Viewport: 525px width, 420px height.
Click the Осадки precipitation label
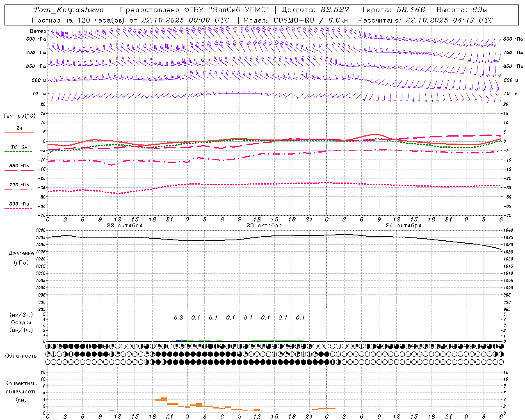click(21, 322)
